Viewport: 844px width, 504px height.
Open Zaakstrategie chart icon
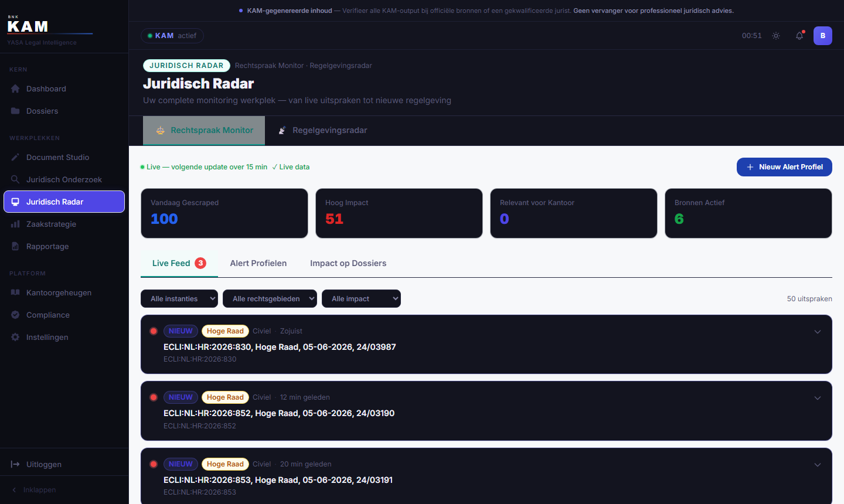click(15, 224)
